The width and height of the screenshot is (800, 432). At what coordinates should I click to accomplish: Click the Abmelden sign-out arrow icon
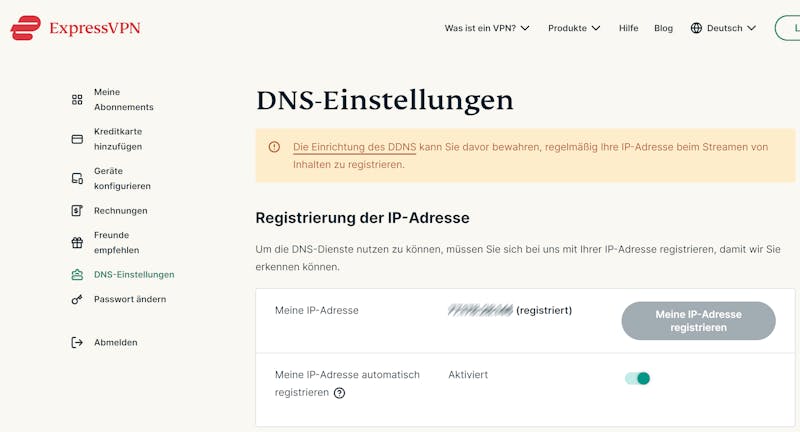(77, 342)
